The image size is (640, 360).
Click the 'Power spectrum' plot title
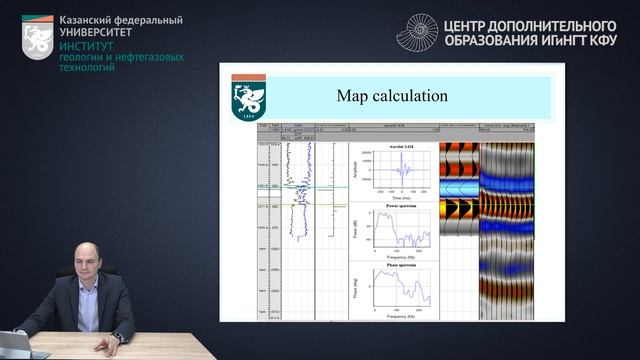(401, 206)
